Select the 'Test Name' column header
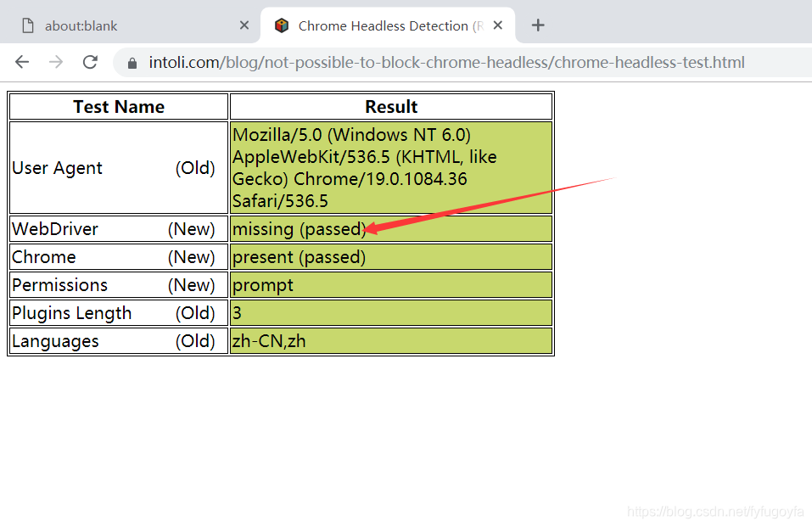Image resolution: width=812 pixels, height=527 pixels. pos(119,106)
